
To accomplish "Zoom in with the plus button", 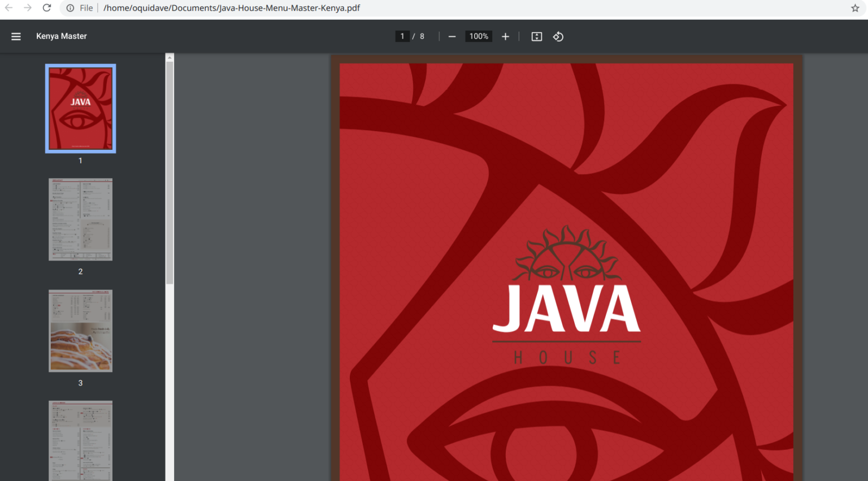I will (x=505, y=36).
